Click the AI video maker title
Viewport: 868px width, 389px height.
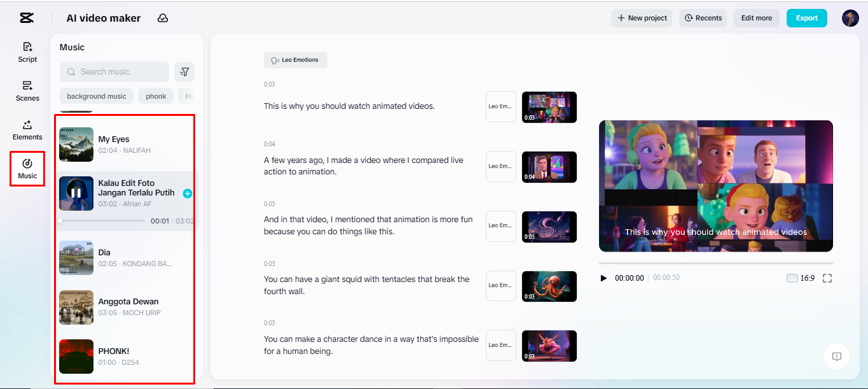104,18
